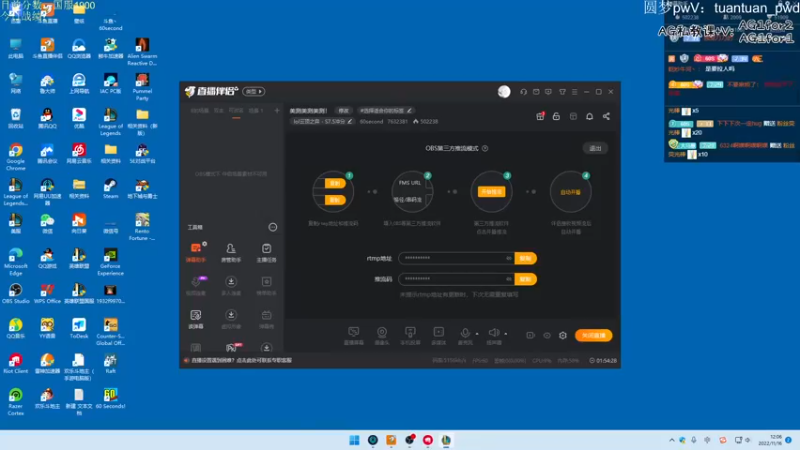This screenshot has height=450, width=800.
Task: Exit OBS third-party push mode
Action: (x=595, y=148)
